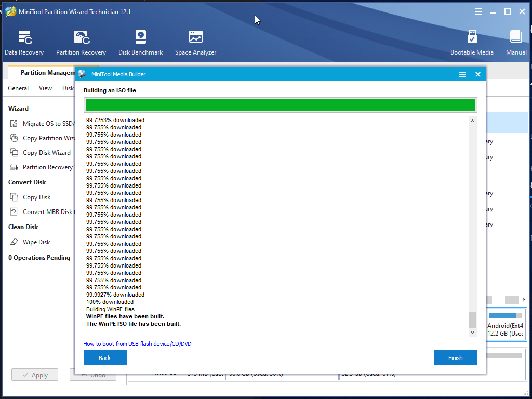
Task: Select Migrate OS to SSD text entry
Action: coord(49,124)
